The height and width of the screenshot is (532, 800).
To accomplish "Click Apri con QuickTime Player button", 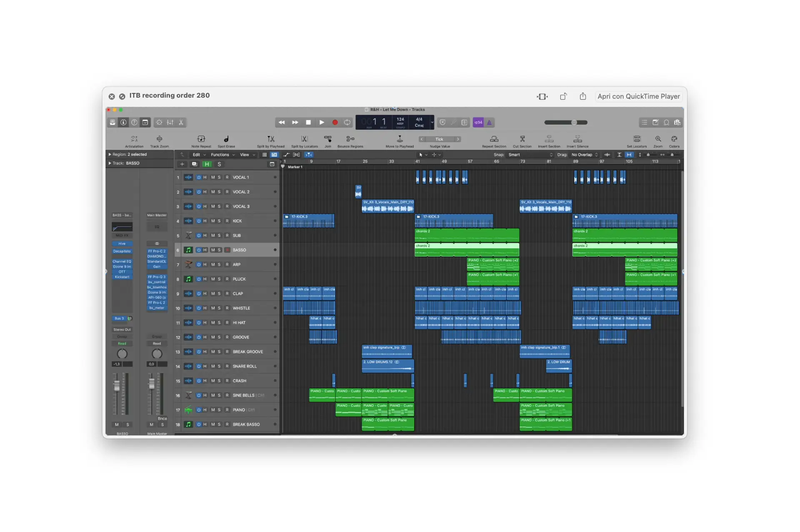I will point(638,96).
